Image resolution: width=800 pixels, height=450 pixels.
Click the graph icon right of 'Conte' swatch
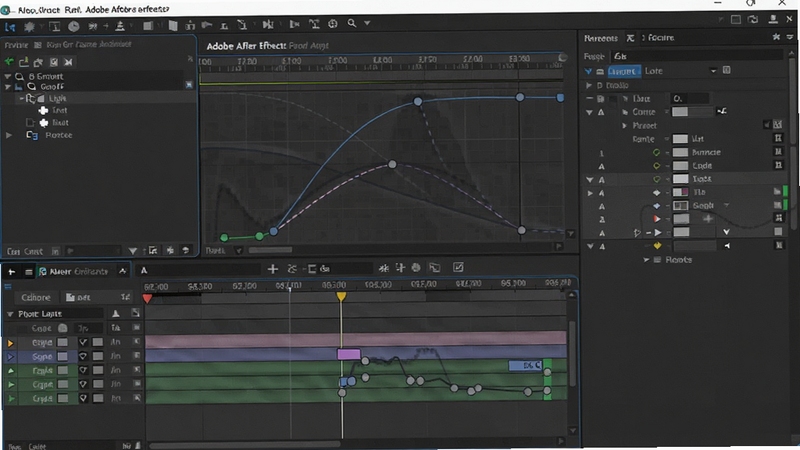click(721, 111)
